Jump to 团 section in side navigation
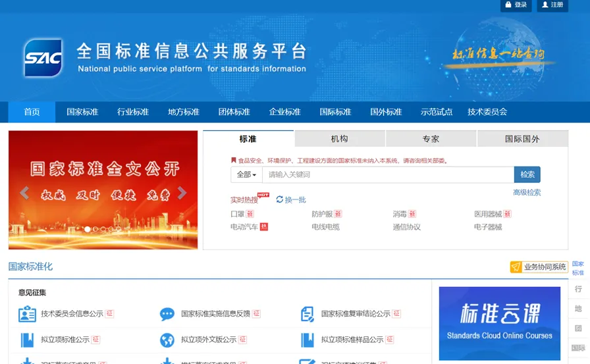Image resolution: width=590 pixels, height=364 pixels. point(578,328)
